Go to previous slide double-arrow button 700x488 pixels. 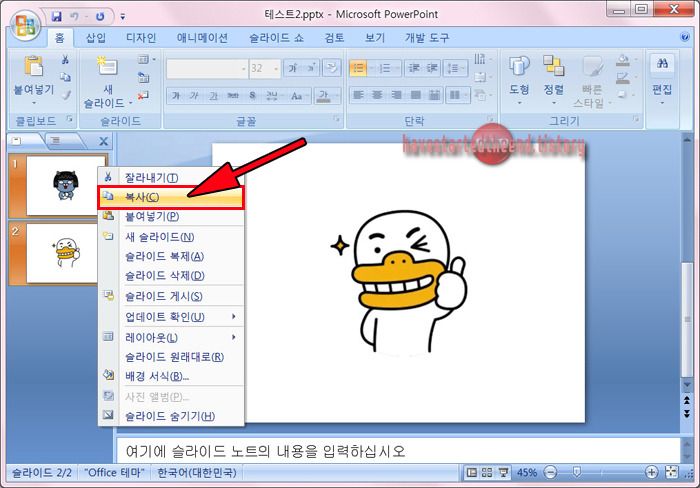click(687, 399)
